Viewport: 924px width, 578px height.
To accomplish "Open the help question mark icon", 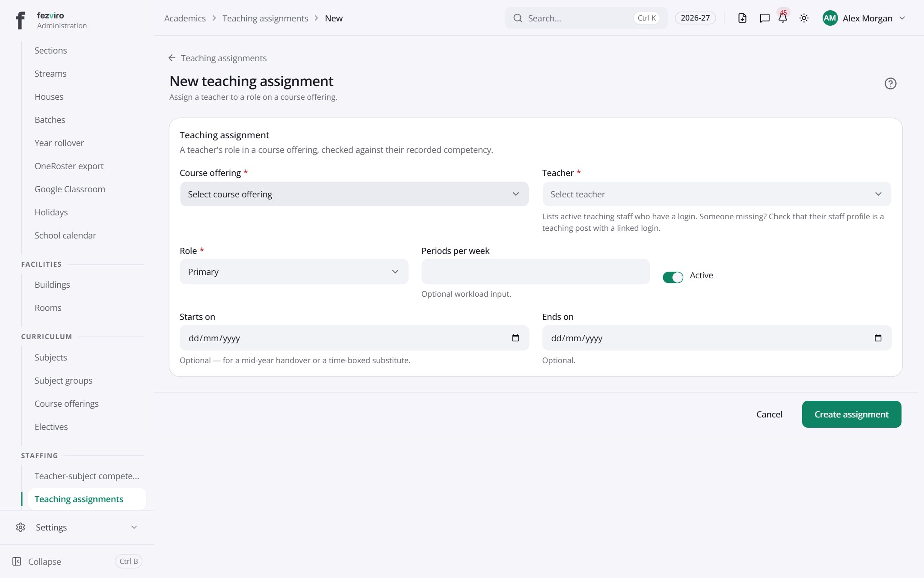I will (x=890, y=83).
